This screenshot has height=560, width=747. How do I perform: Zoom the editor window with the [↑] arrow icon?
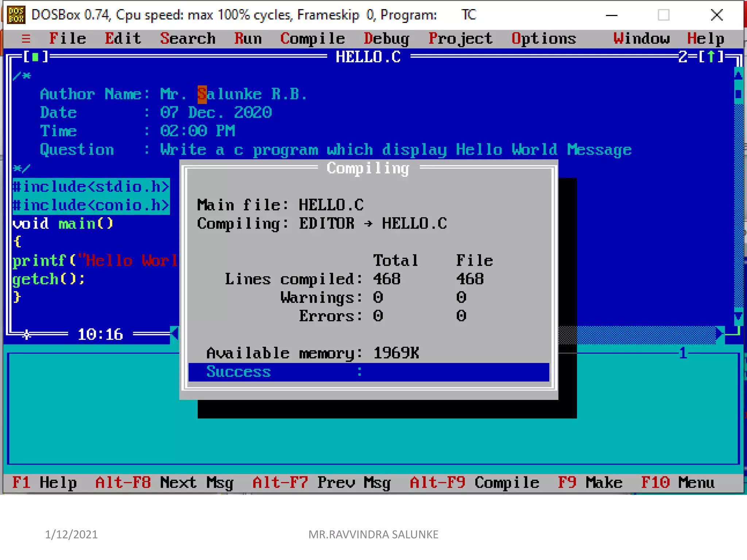711,57
